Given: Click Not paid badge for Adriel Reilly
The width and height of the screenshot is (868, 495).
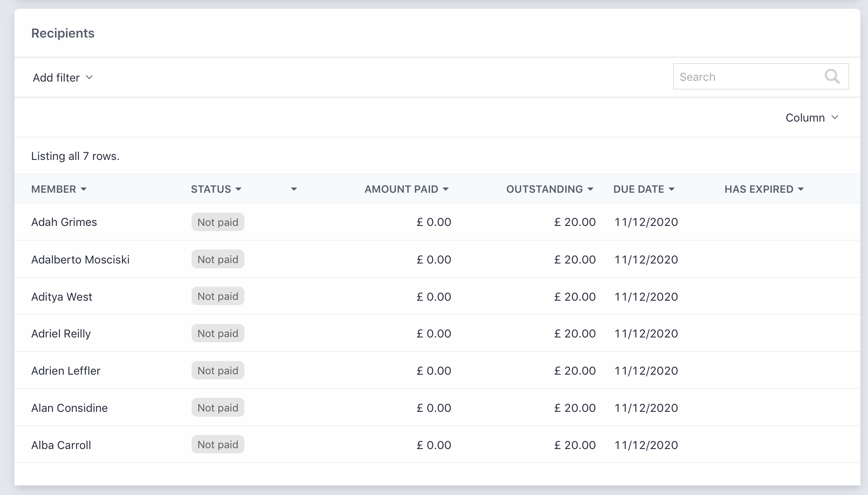Looking at the screenshot, I should click(218, 333).
